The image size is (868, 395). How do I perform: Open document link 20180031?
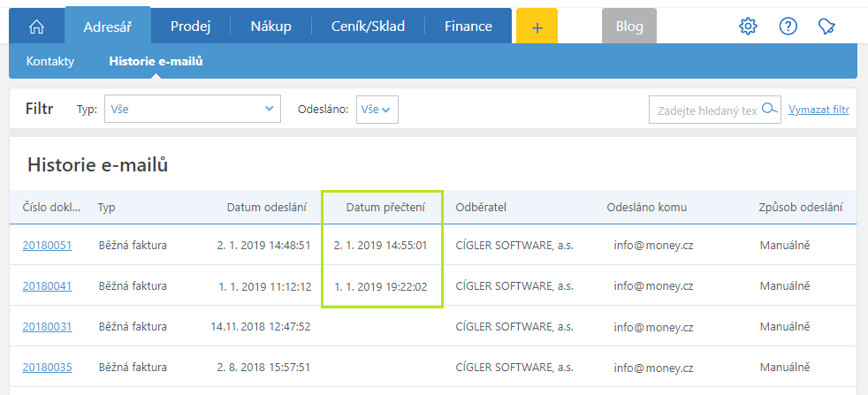click(47, 326)
